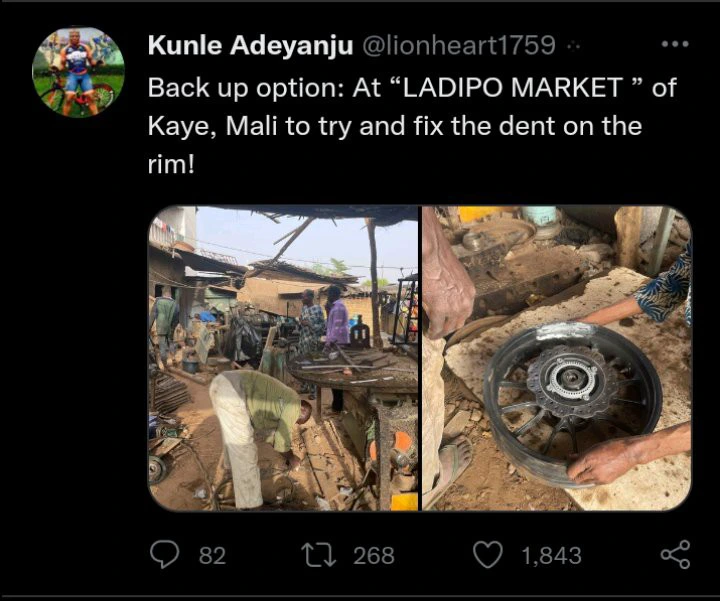The width and height of the screenshot is (720, 601).
Task: Click the 1,843 likes count
Action: pyautogui.click(x=551, y=555)
